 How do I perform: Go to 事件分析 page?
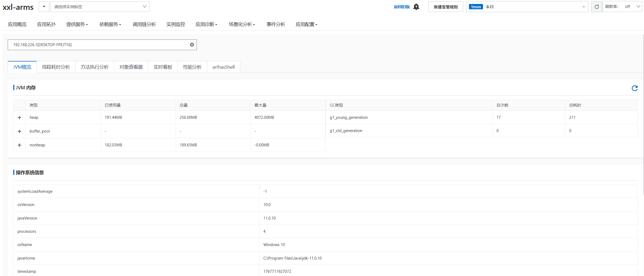coord(276,24)
